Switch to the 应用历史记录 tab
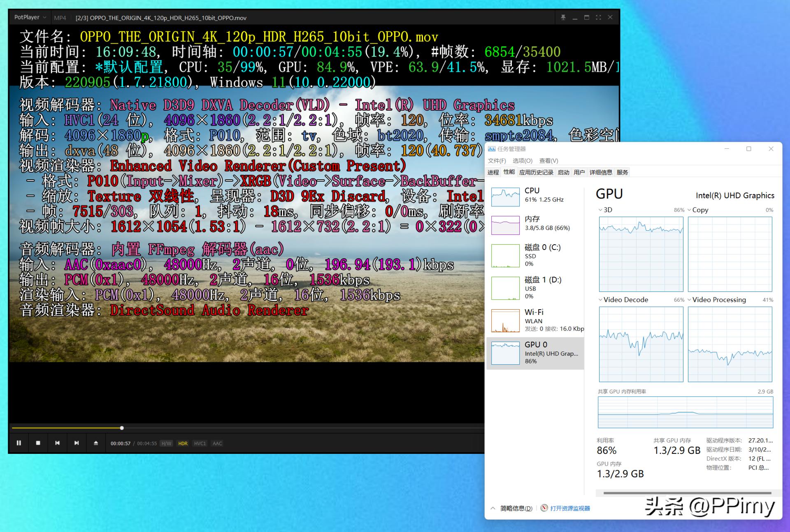This screenshot has width=790, height=532. [536, 172]
